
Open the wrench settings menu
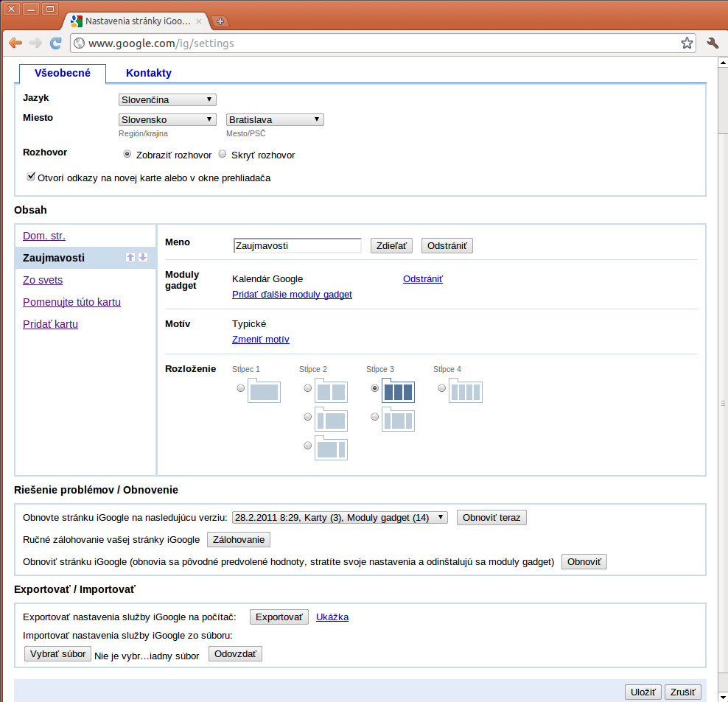click(x=713, y=43)
